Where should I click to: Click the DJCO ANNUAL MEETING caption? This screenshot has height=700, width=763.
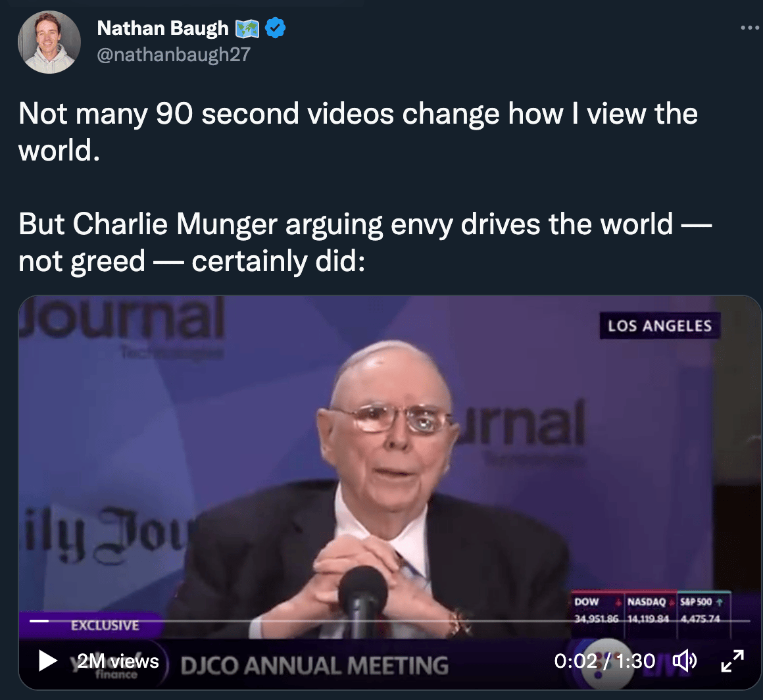click(314, 665)
